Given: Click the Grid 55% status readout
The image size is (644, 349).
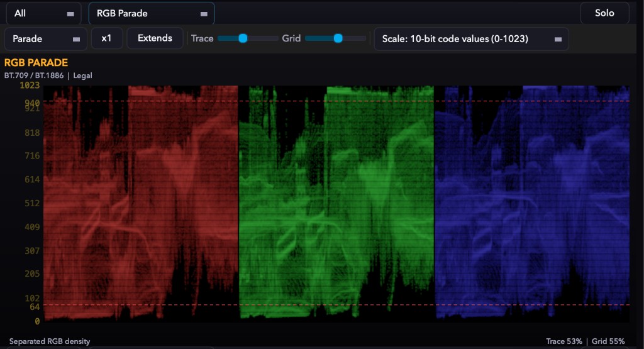Looking at the screenshot, I should [x=608, y=341].
